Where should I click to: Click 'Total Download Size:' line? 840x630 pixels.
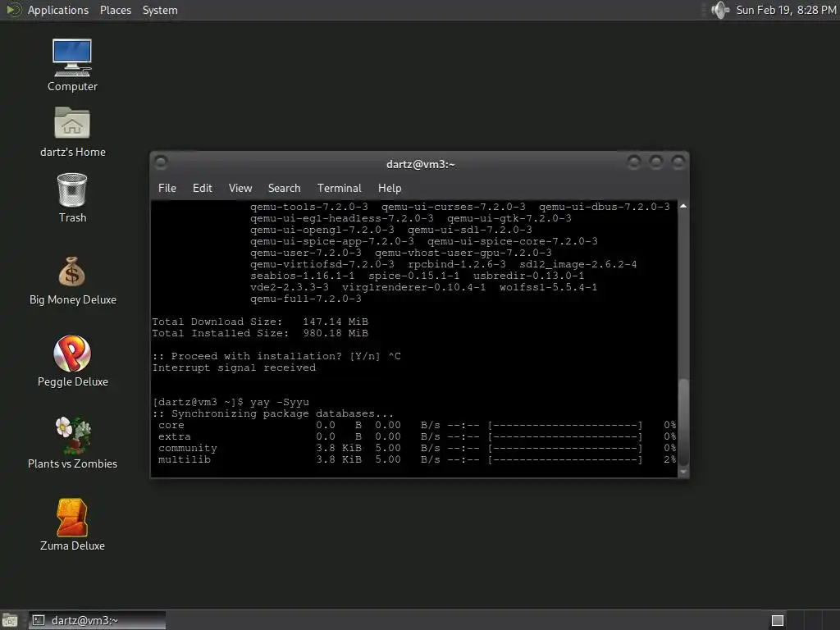click(260, 322)
